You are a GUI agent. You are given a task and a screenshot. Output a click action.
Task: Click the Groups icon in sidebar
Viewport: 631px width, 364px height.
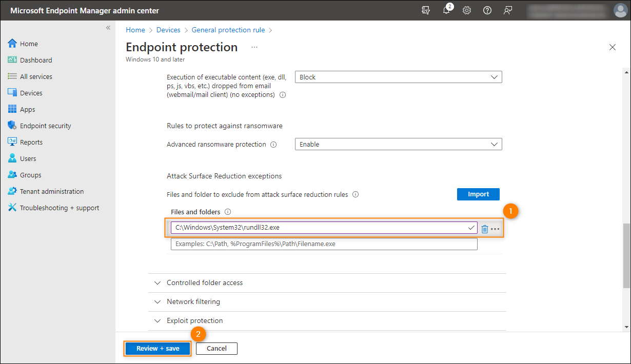pyautogui.click(x=12, y=175)
